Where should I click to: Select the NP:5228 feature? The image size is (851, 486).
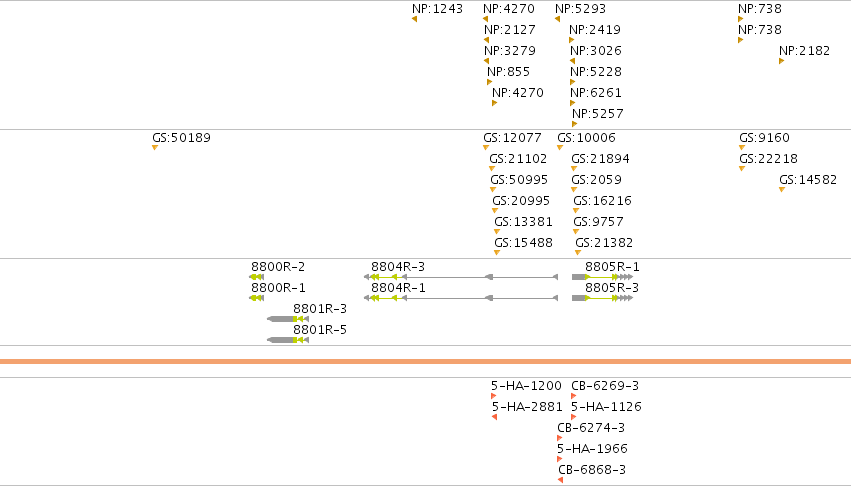(595, 72)
